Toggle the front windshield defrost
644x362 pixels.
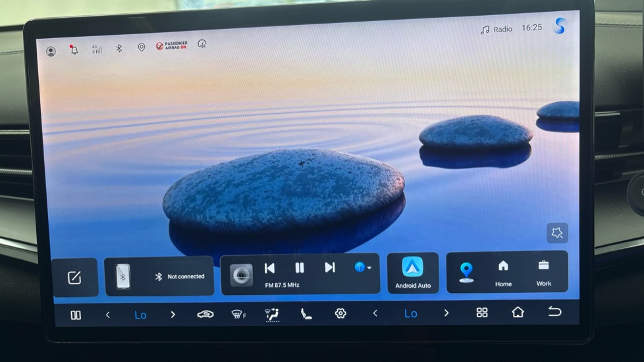point(238,315)
